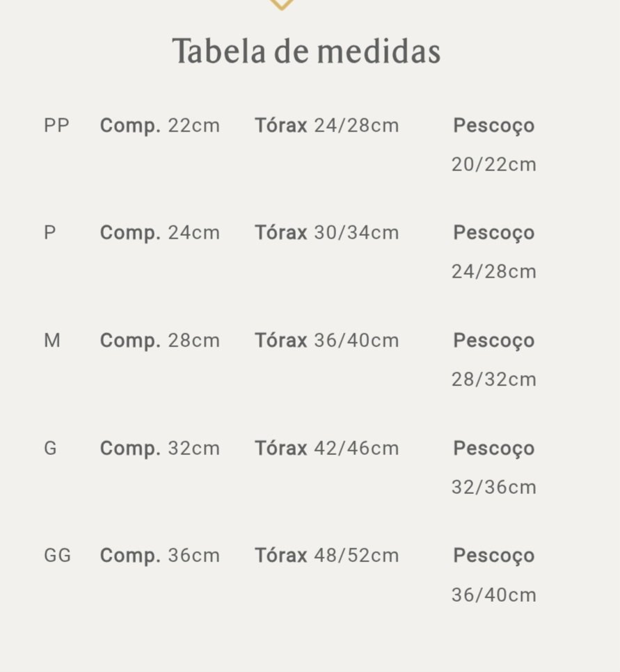620x672 pixels.
Task: Click the Tórax 48/52cm value
Action: click(326, 556)
